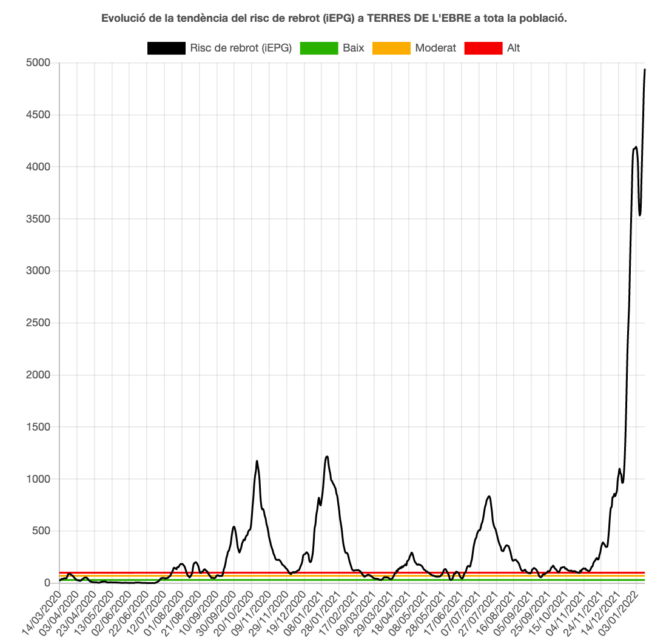Toggle the 'Alt' legend text
Image resolution: width=649 pixels, height=644 pixels.
point(514,48)
